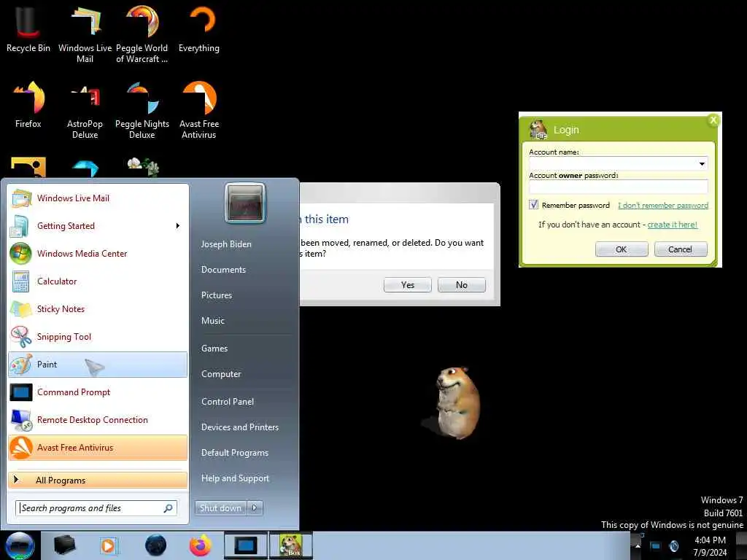Open the media player taskbar icon
The height and width of the screenshot is (560, 747).
[x=109, y=545]
